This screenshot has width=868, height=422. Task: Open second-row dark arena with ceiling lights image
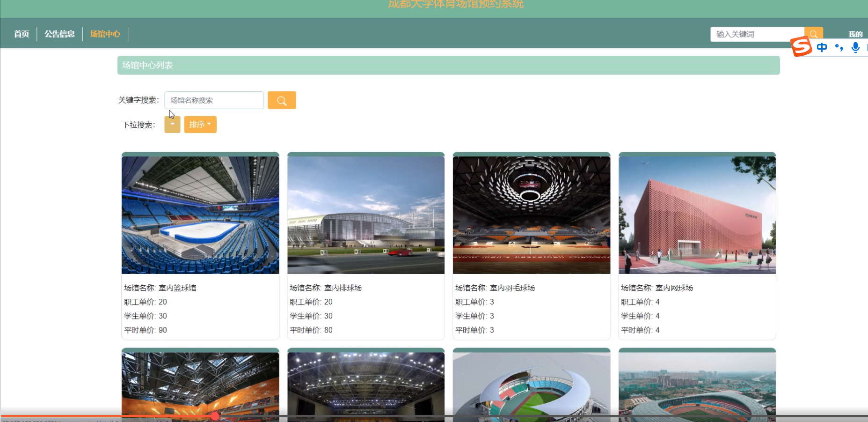tap(366, 387)
